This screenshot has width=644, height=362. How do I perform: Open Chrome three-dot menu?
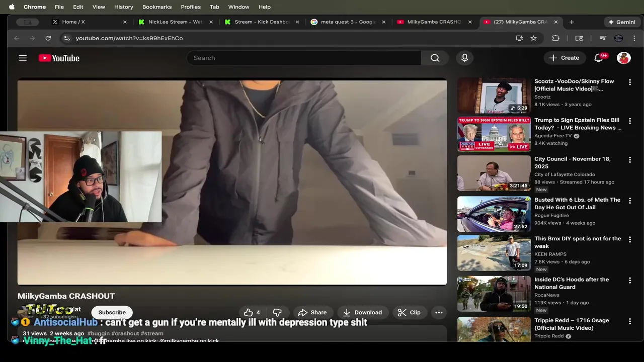click(634, 38)
